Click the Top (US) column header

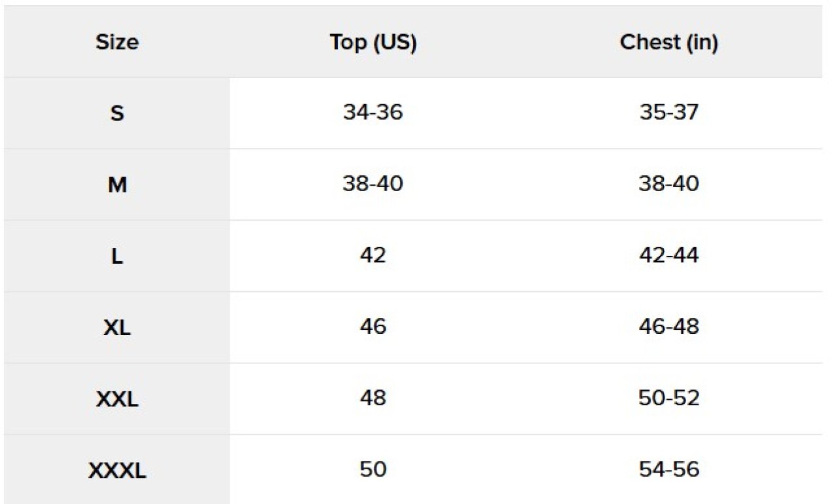[x=373, y=43]
